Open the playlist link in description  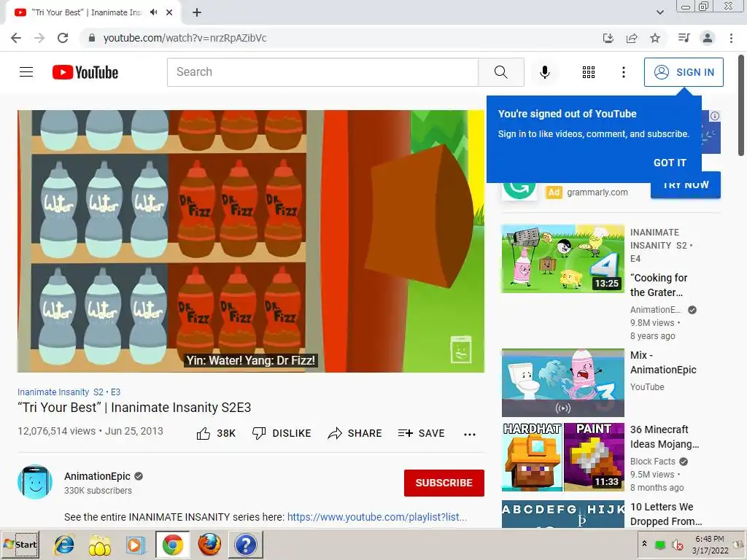[377, 517]
